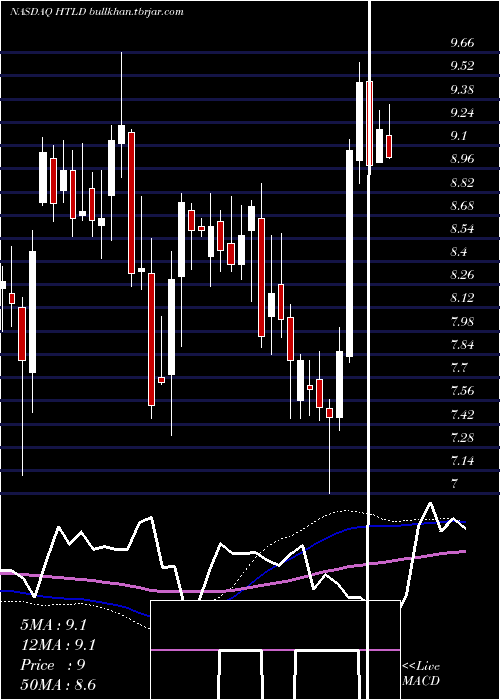Click the 7.56 price axis label
This screenshot has width=500, height=700.
462,391
